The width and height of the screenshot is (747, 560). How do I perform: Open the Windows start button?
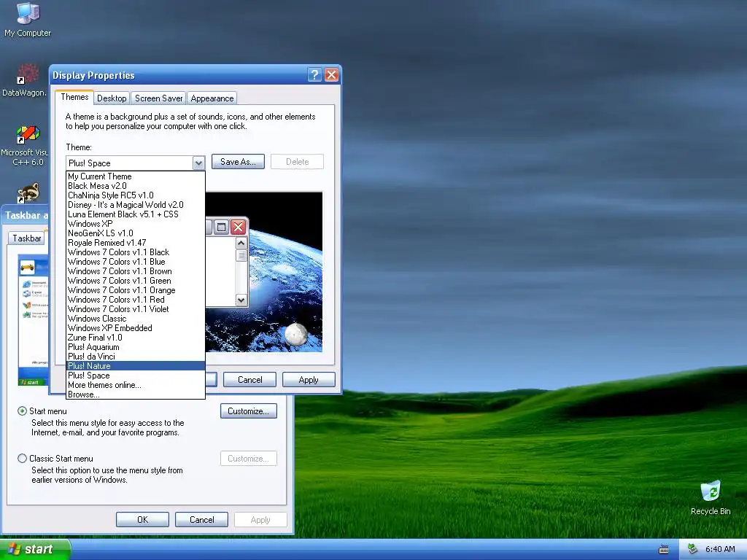point(34,549)
